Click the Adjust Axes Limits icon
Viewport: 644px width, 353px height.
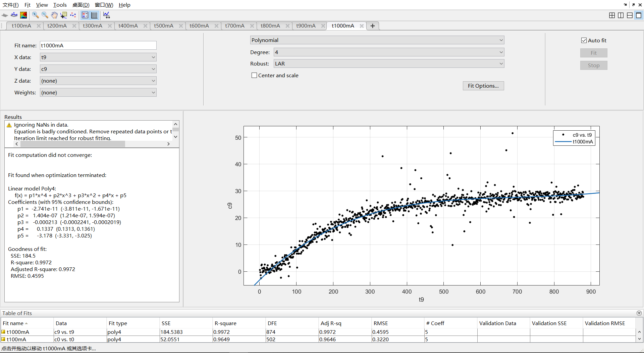coord(107,15)
